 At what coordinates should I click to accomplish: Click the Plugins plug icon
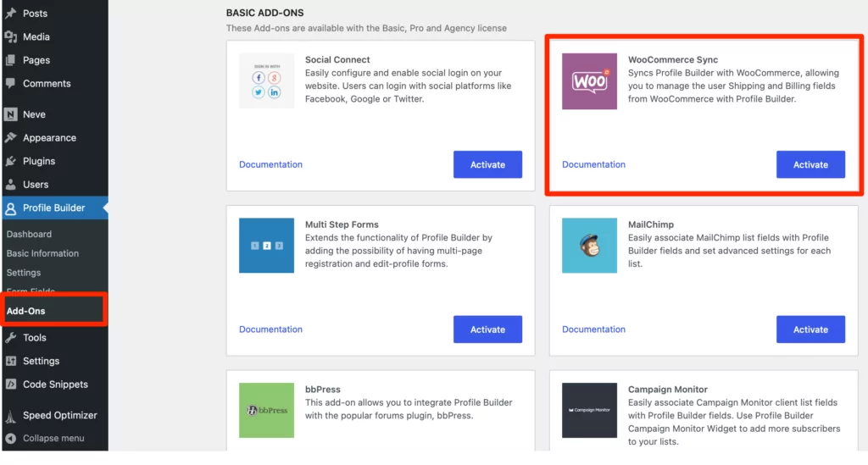(x=10, y=161)
